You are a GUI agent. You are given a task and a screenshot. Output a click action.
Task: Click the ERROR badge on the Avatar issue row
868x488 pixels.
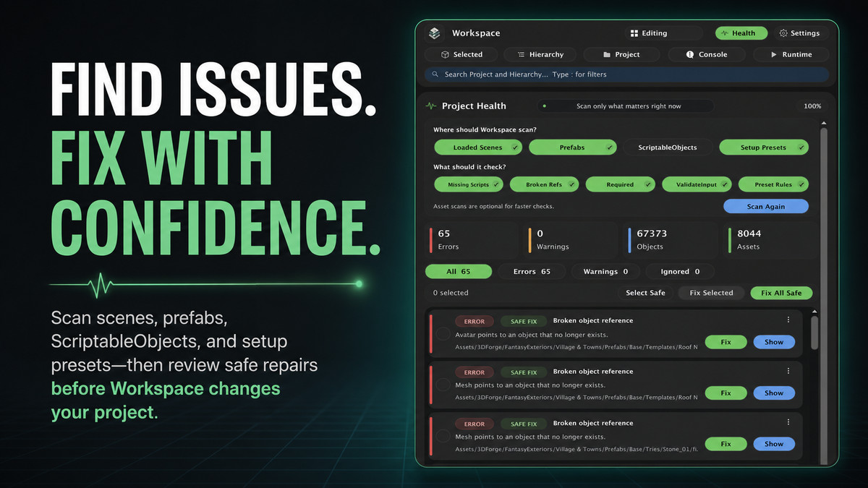click(x=475, y=321)
